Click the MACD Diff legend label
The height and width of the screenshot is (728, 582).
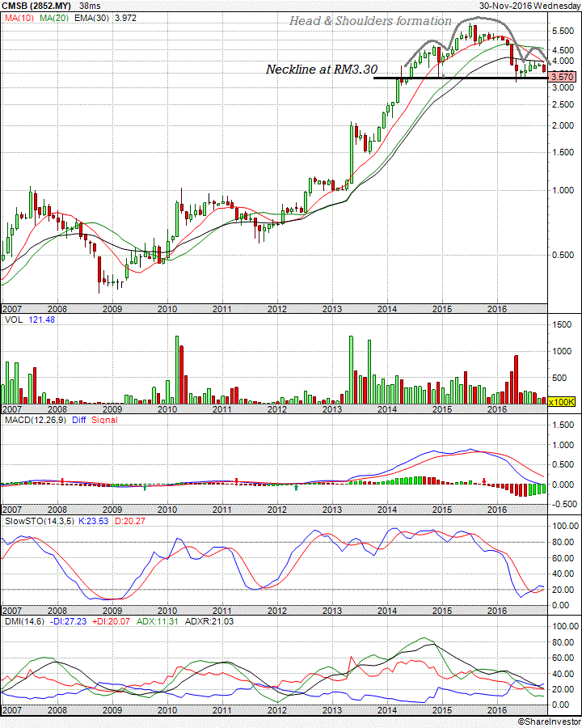[79, 420]
